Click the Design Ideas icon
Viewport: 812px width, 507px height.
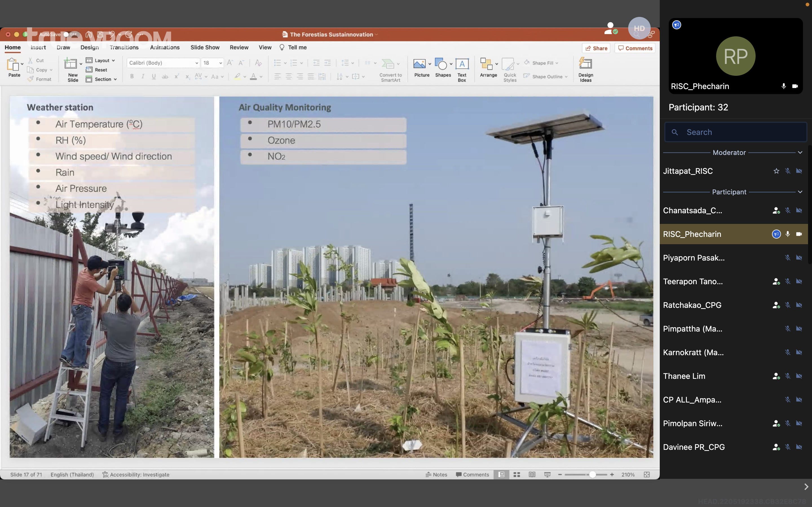[x=586, y=64]
